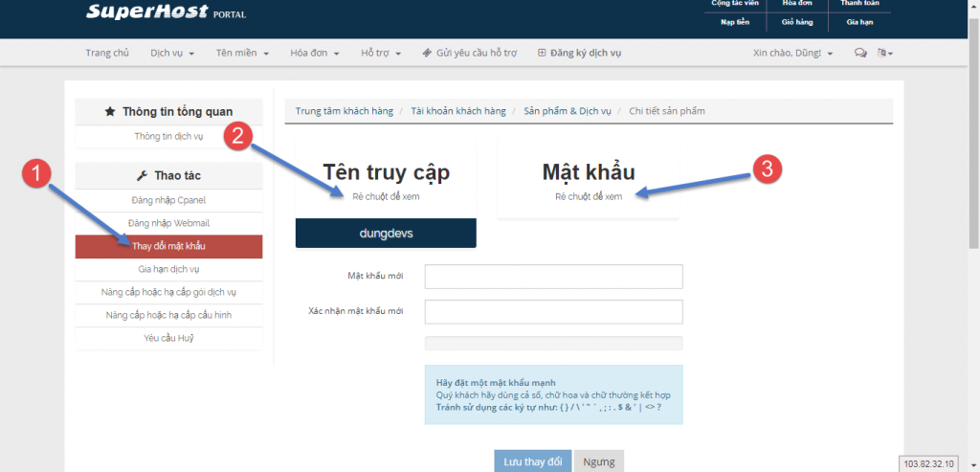Click the SuperHost Portal logo
Image resolution: width=980 pixels, height=472 pixels.
[x=166, y=12]
